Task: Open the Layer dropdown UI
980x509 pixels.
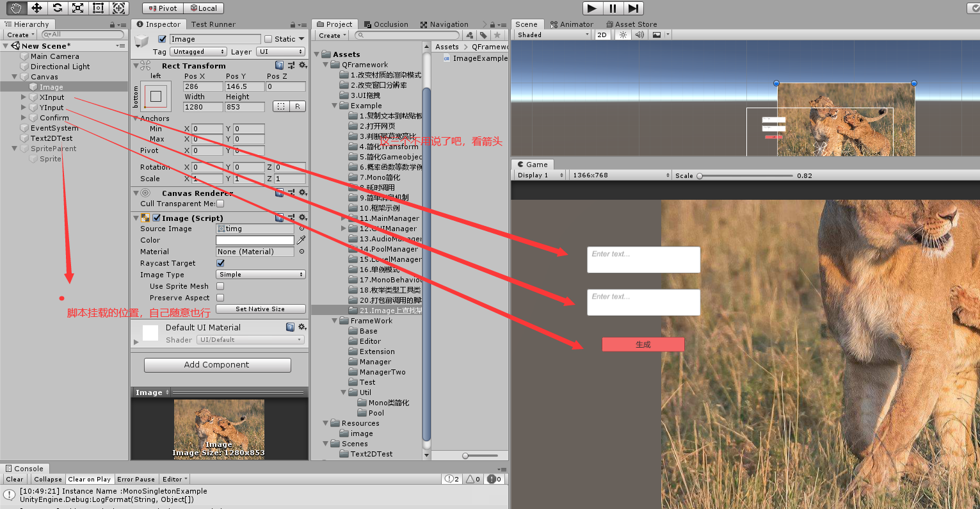Action: tap(281, 52)
